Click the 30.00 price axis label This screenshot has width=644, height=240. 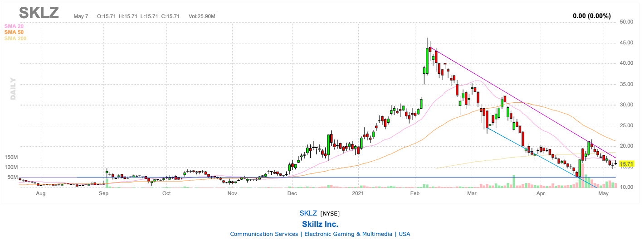[626, 105]
